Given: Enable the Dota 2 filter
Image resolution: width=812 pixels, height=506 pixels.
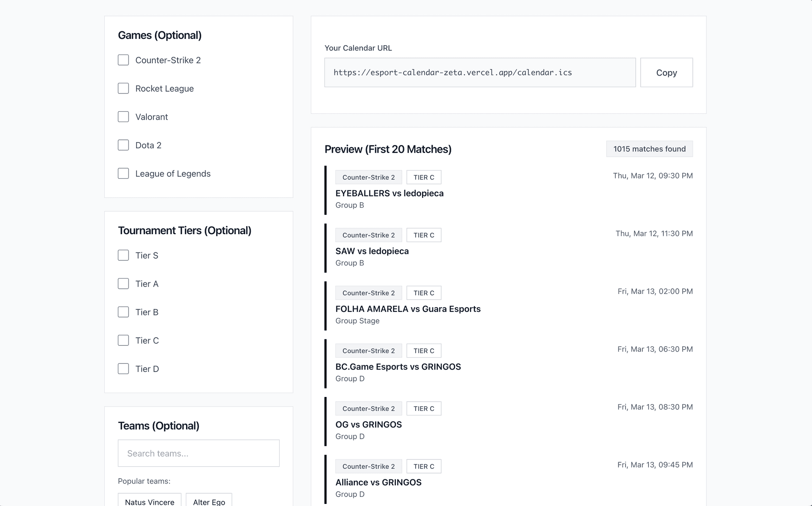Looking at the screenshot, I should click(123, 145).
